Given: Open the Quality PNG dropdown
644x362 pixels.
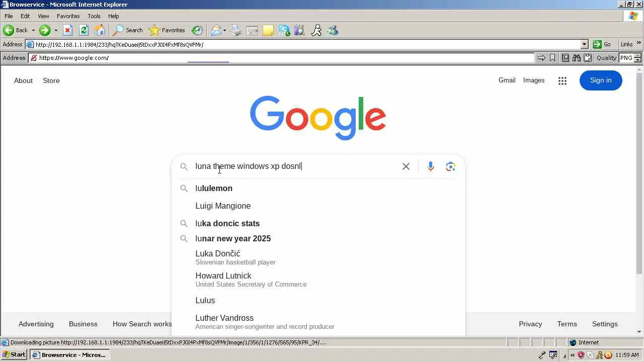Looking at the screenshot, I should click(x=630, y=58).
